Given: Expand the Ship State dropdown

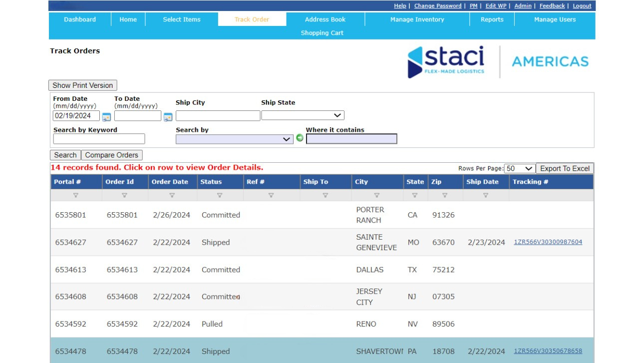Looking at the screenshot, I should point(303,115).
